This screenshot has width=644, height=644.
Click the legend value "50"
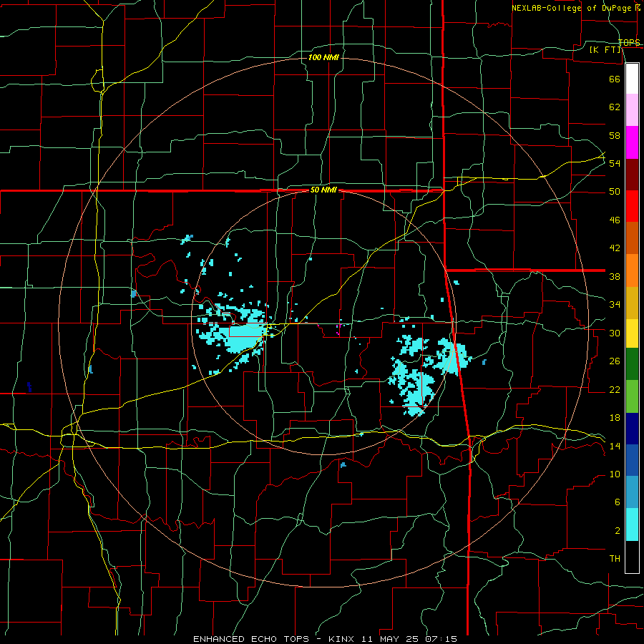[615, 192]
